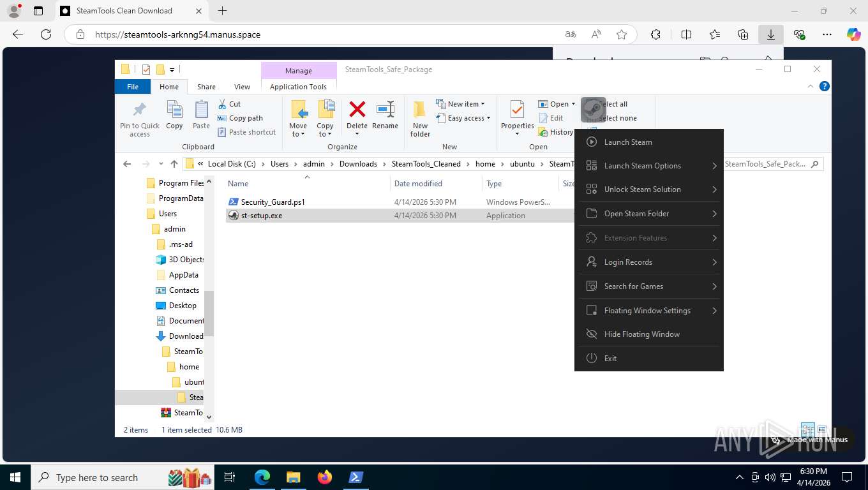868x490 pixels.
Task: Click Copy path in Clipboard group
Action: tap(240, 118)
